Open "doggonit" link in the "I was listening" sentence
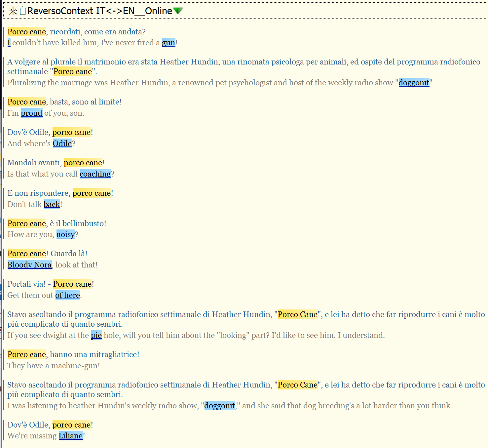The height and width of the screenshot is (448, 488). (x=220, y=406)
